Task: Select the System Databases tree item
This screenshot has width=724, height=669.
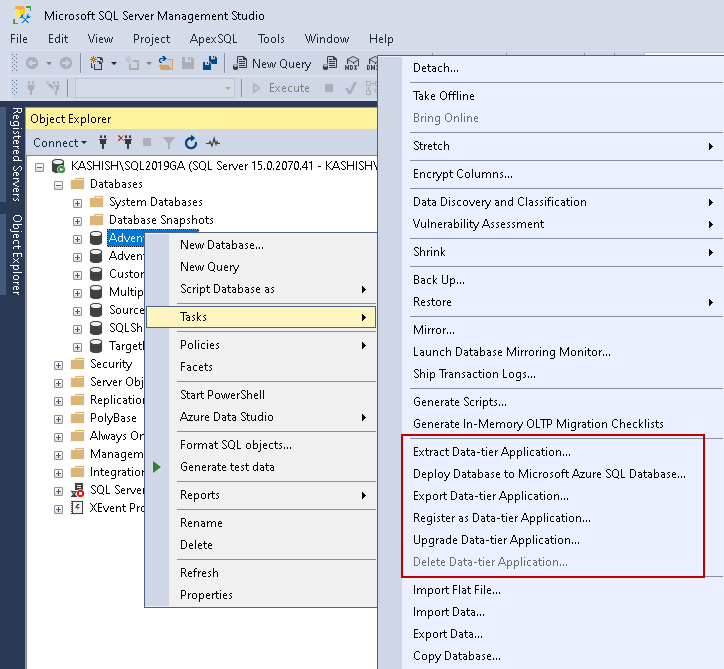Action: click(156, 202)
